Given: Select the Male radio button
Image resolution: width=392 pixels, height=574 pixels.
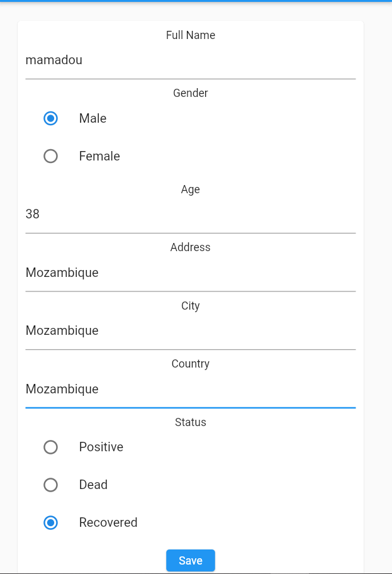Looking at the screenshot, I should point(50,118).
